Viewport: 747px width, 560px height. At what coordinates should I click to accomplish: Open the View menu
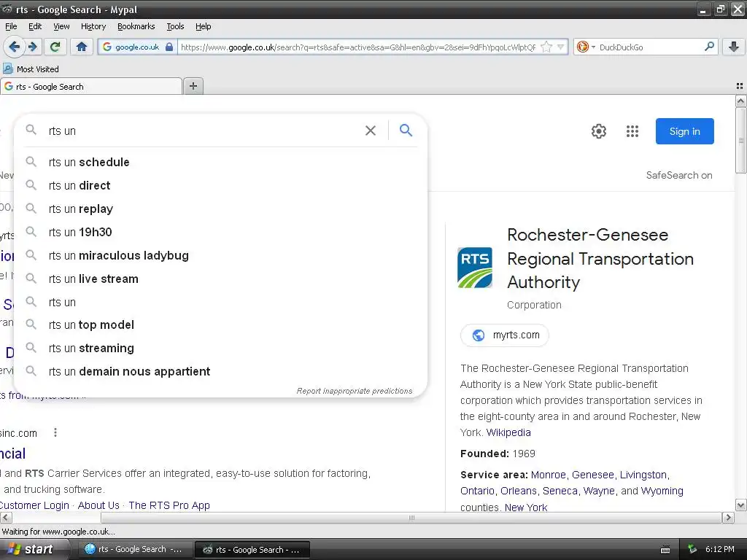[61, 26]
